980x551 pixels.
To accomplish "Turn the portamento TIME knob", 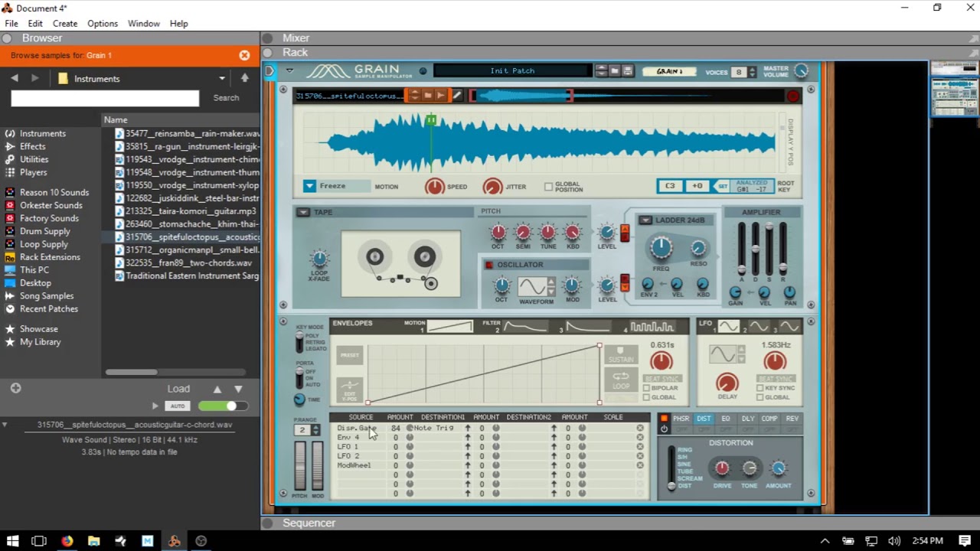I will (x=299, y=399).
